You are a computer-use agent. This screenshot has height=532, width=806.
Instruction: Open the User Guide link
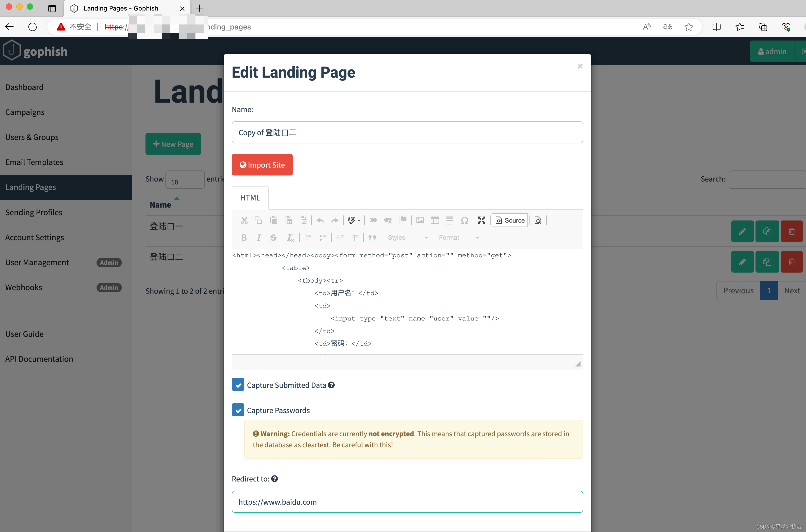tap(24, 334)
